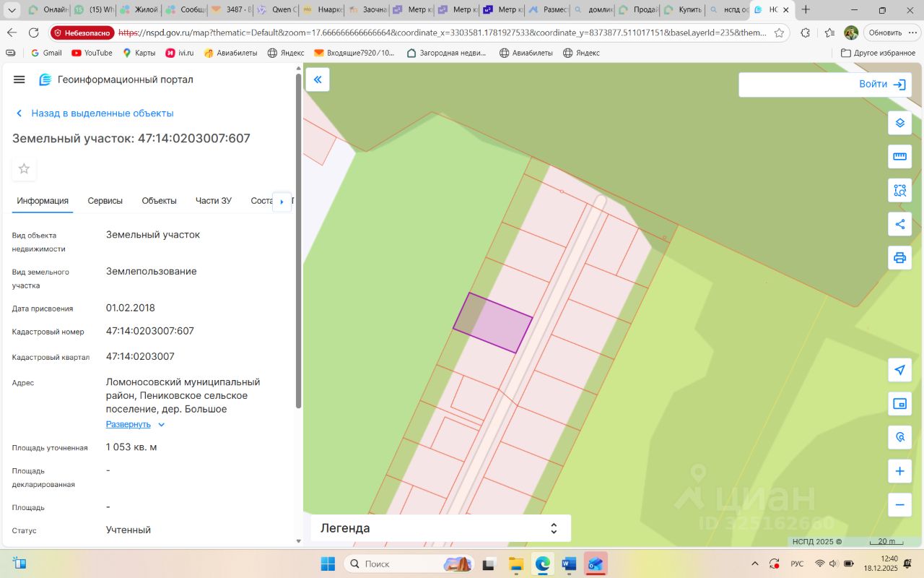924x578 pixels.
Task: Click the Учтенный status value
Action: click(128, 530)
